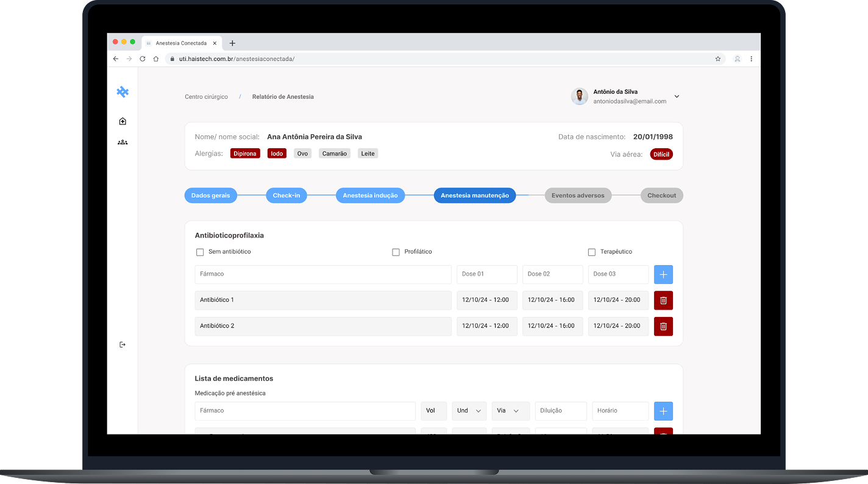
Task: Reload the page using the browser refresh icon
Action: (x=143, y=59)
